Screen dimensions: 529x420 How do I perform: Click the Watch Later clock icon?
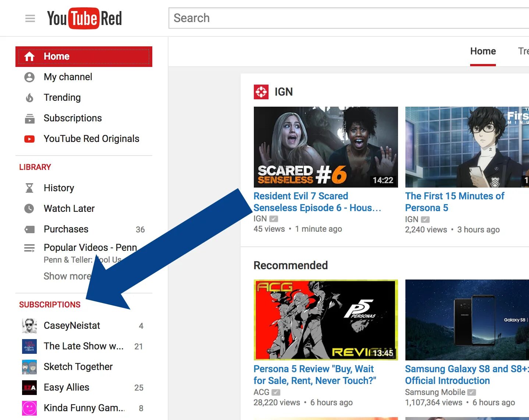[29, 209]
